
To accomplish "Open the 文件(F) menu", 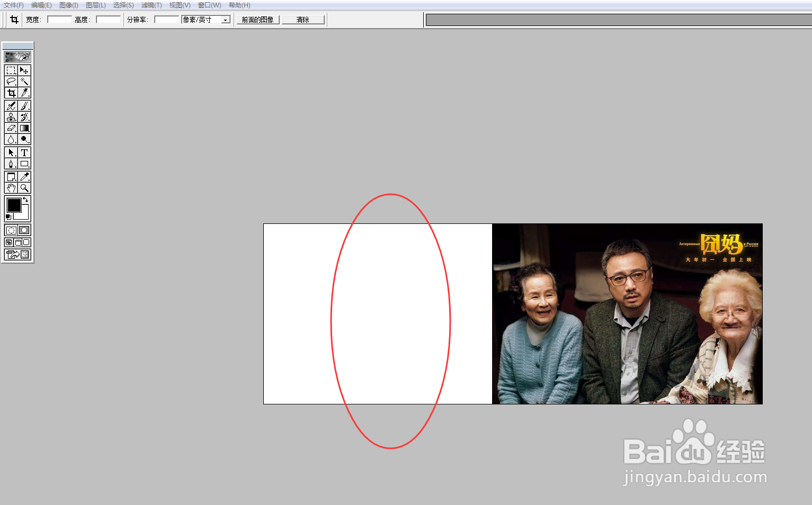I will [x=14, y=5].
